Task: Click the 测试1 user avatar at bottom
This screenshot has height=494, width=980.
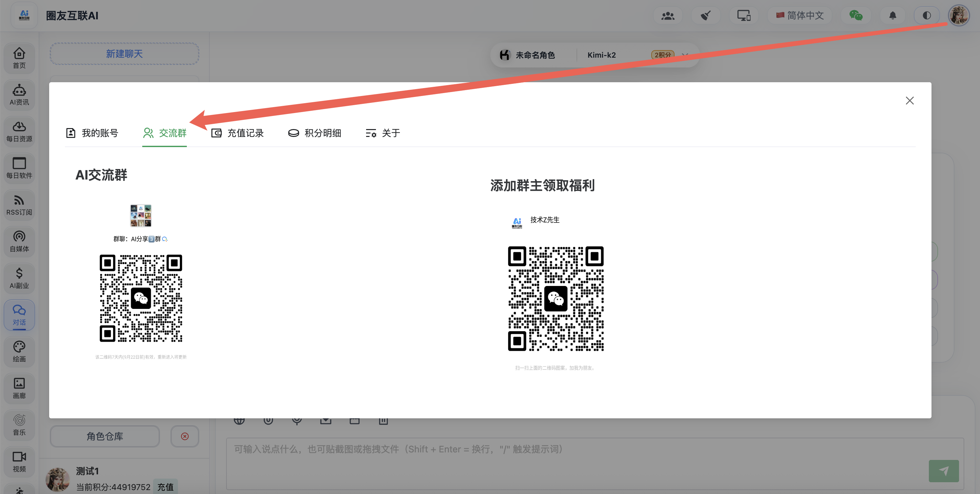Action: (x=57, y=479)
